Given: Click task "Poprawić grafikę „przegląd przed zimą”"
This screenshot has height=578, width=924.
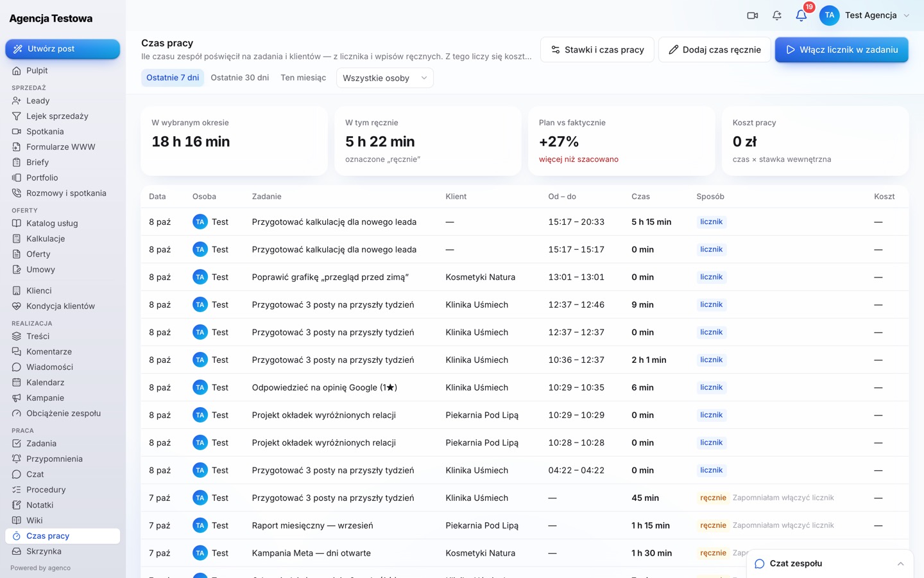Looking at the screenshot, I should coord(330,277).
